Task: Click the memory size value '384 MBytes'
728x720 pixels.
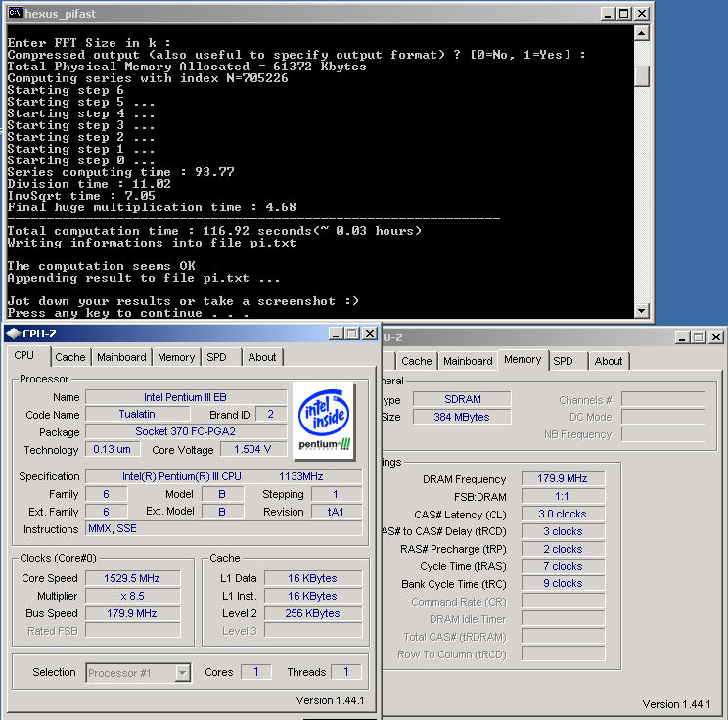Action: (x=462, y=417)
